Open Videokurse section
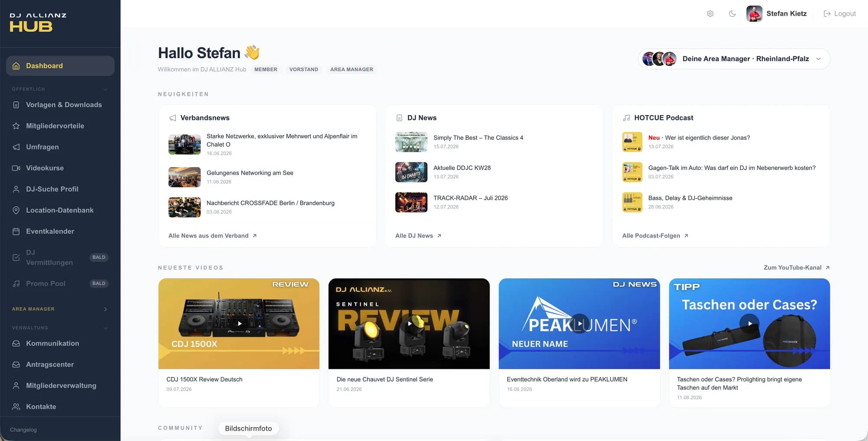Viewport: 868px width, 441px height. point(45,168)
